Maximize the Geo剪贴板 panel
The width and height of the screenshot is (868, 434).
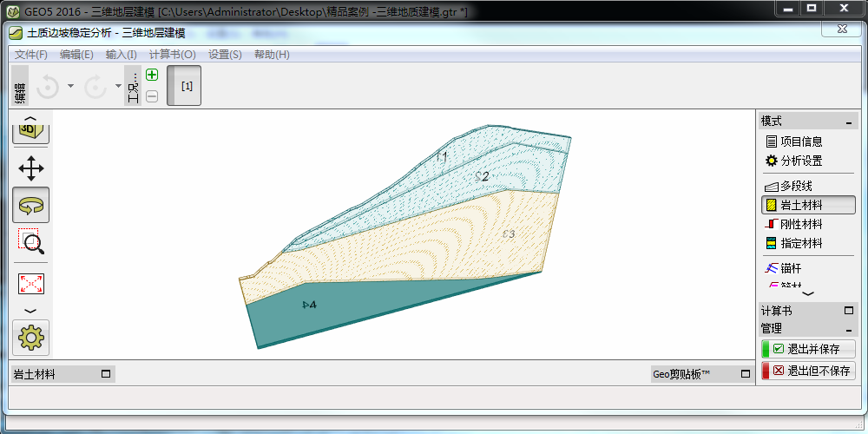[746, 374]
